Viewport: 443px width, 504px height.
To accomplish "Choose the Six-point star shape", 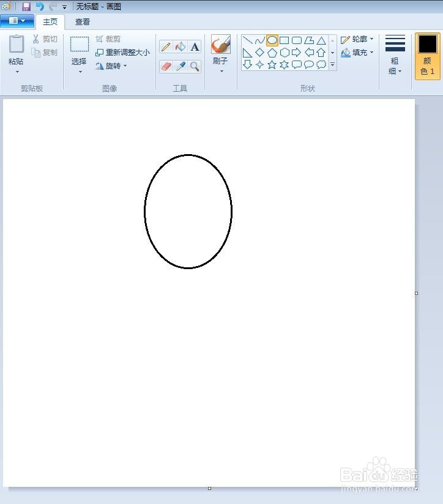I will (284, 65).
